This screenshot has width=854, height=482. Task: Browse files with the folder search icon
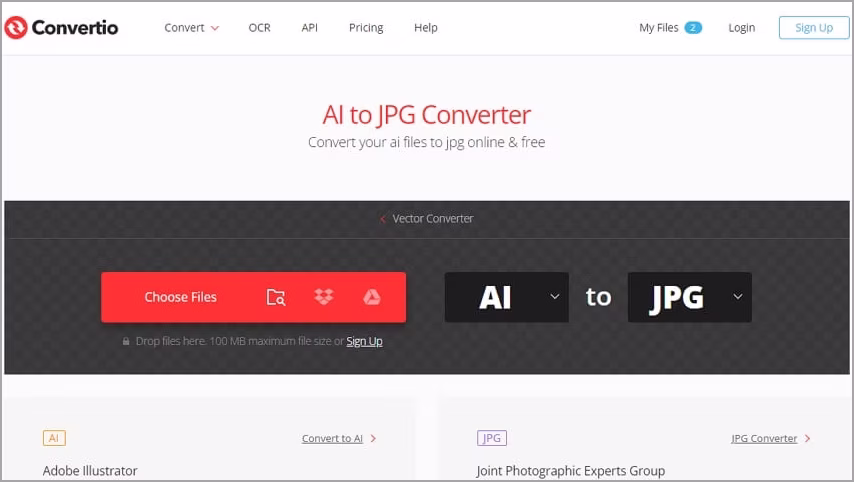coord(276,297)
